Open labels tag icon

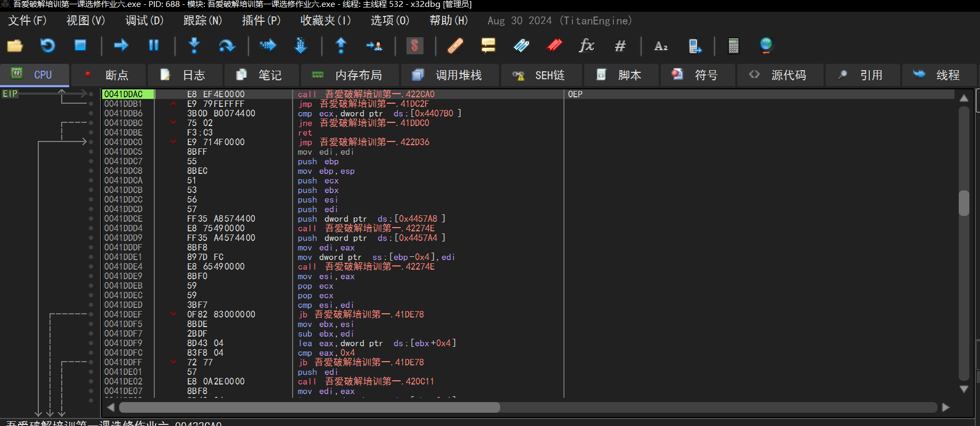[x=521, y=46]
